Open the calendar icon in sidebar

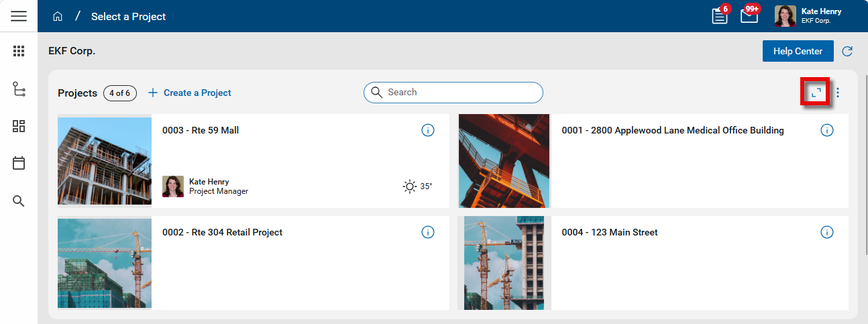point(19,163)
